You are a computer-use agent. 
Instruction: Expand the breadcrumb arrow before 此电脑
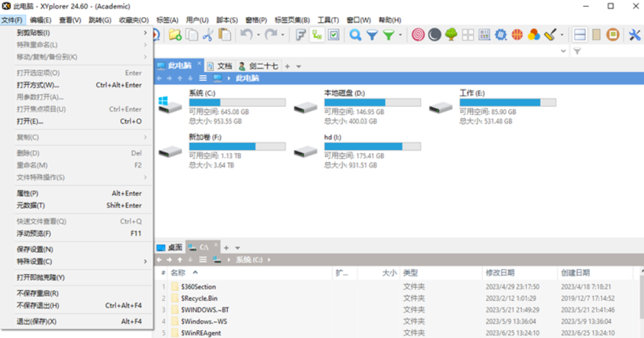(x=229, y=78)
